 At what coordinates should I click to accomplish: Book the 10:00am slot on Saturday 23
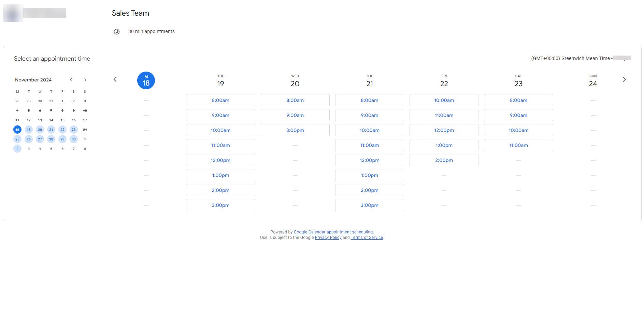[x=518, y=130]
